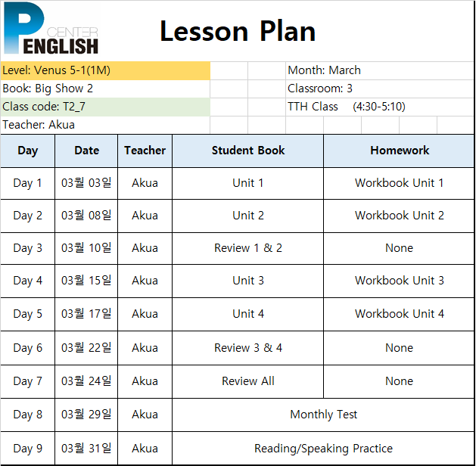The height and width of the screenshot is (466, 476).
Task: Click the Reading/Speaking Practice cell
Action: pos(323,449)
